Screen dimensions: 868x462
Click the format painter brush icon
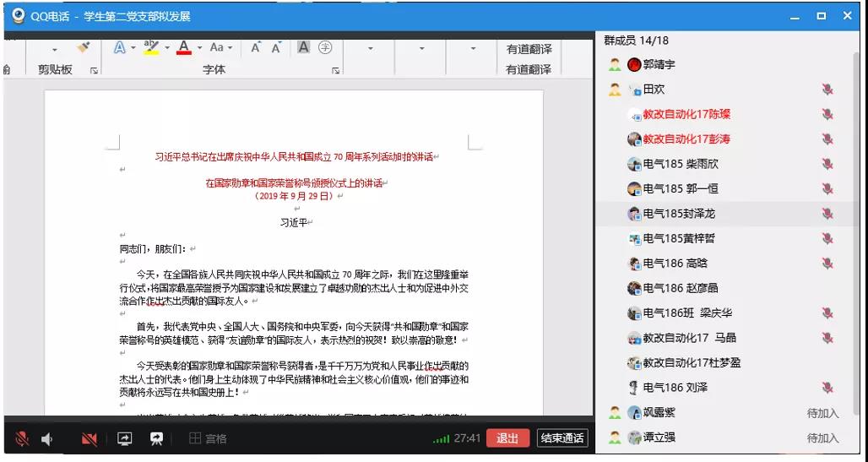coord(83,48)
